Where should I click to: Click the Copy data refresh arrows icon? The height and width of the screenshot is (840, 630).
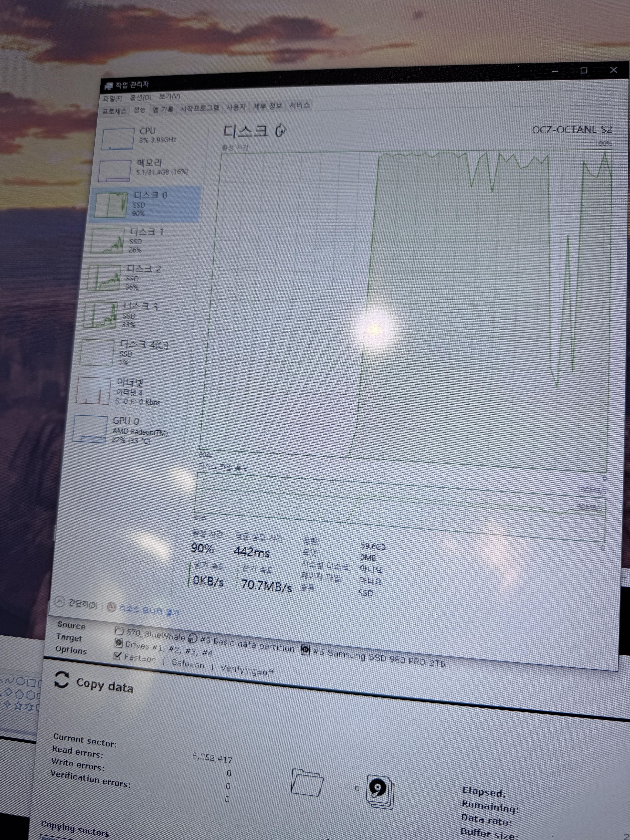click(62, 679)
